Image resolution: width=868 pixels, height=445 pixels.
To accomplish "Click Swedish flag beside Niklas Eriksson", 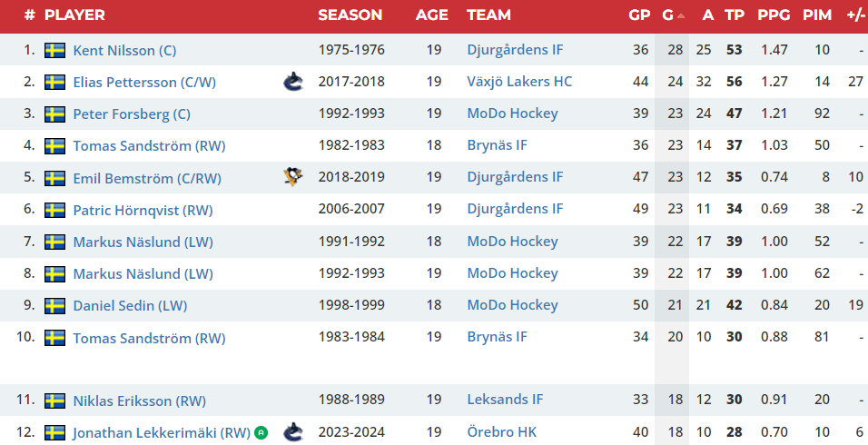I will (x=55, y=400).
